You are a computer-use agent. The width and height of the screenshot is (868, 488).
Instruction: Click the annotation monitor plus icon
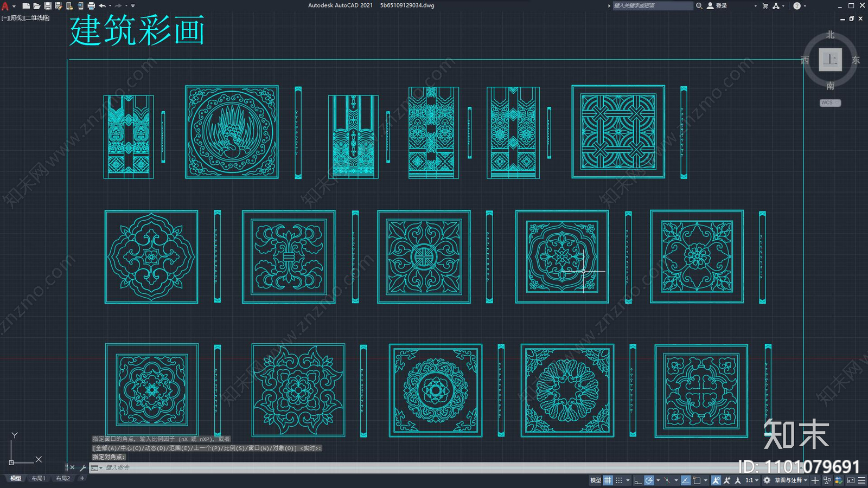[815, 480]
